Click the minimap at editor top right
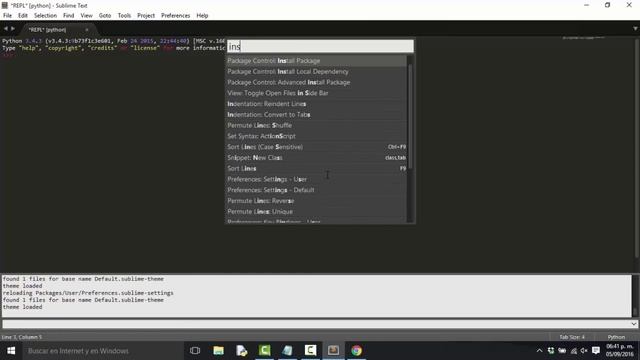 584,38
